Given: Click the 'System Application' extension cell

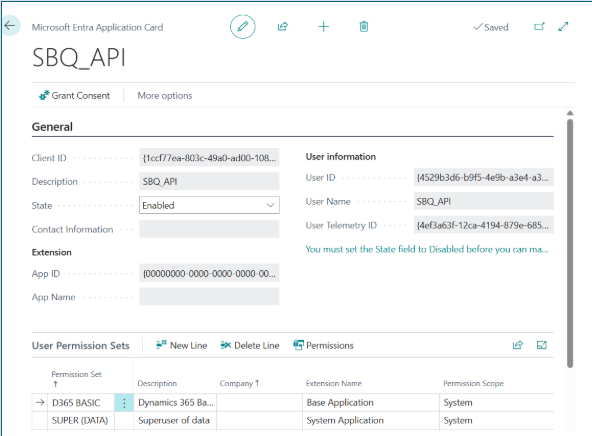Looking at the screenshot, I should point(371,421).
